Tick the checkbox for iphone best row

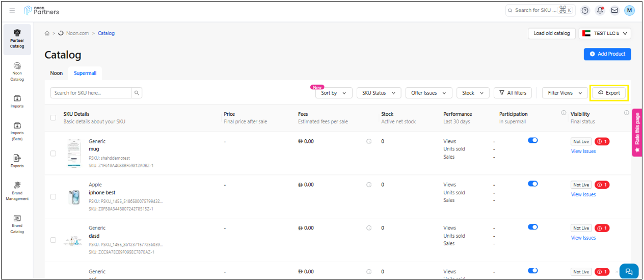pos(53,196)
